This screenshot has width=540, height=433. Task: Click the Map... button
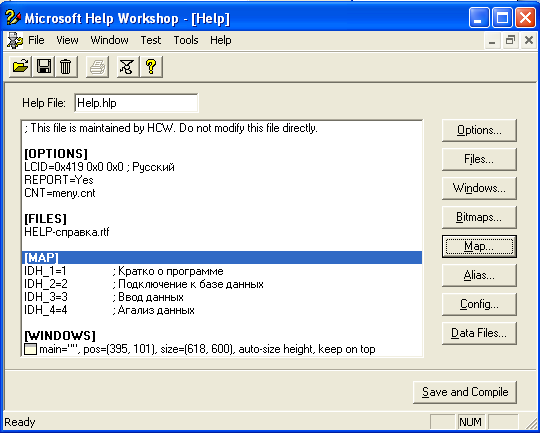pos(479,246)
